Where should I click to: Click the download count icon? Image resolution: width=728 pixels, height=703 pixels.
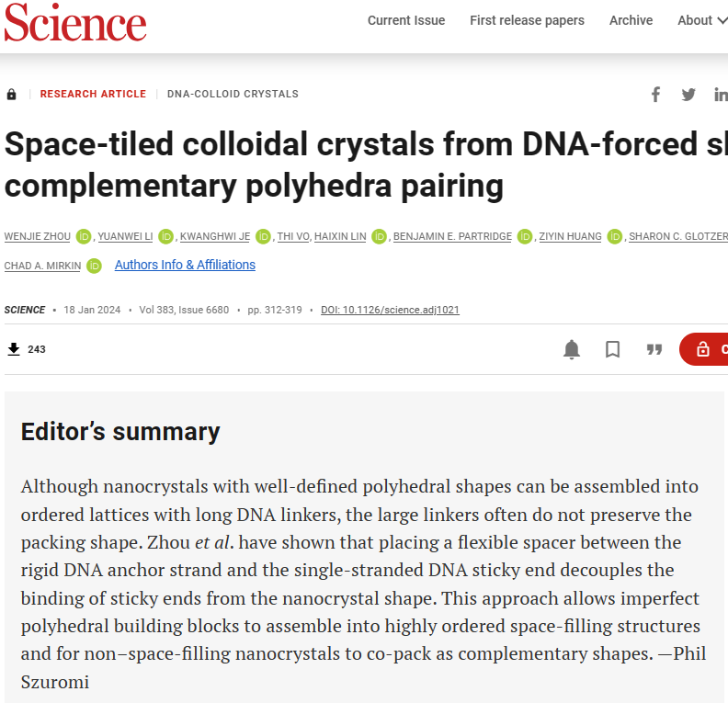[14, 349]
